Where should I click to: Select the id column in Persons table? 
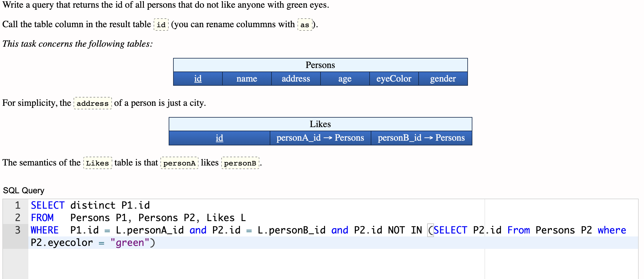point(198,78)
